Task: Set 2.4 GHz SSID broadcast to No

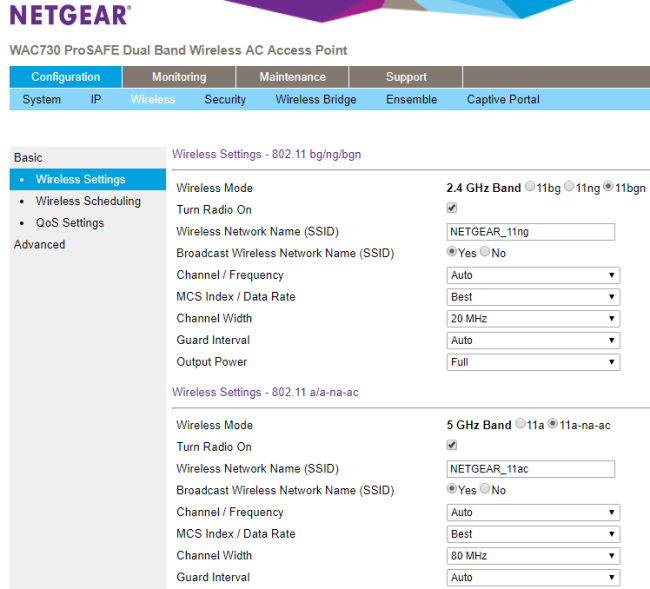Action: (485, 252)
